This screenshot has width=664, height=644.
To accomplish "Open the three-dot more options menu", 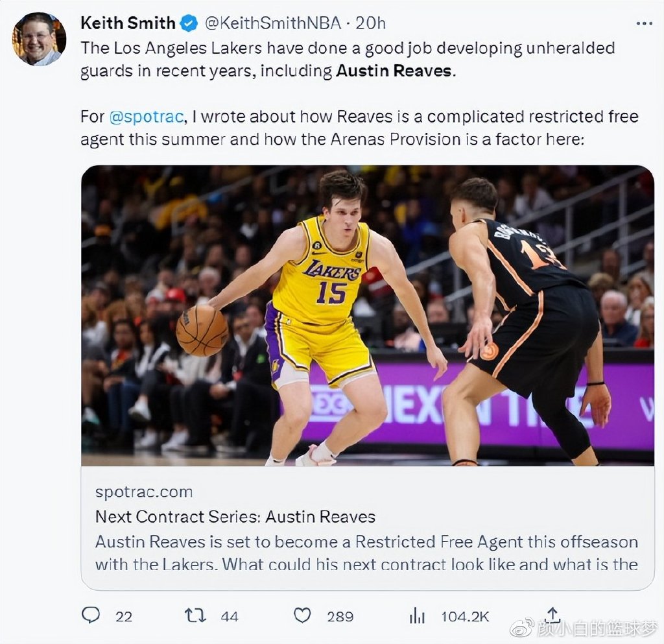I will point(644,23).
